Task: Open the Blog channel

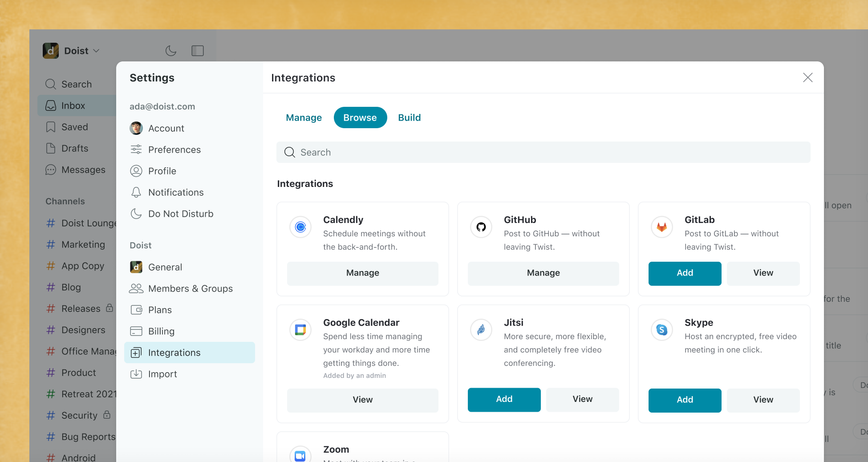Action: coord(65,287)
